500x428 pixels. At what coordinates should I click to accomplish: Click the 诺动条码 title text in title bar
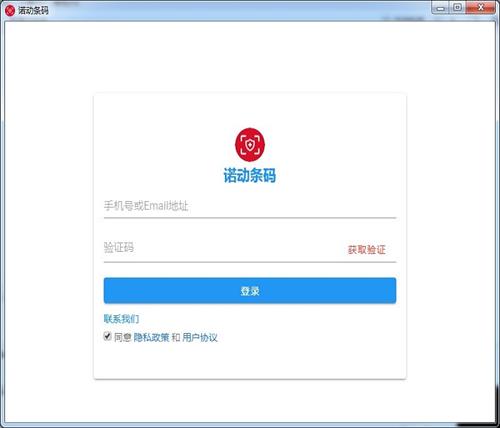click(x=33, y=10)
